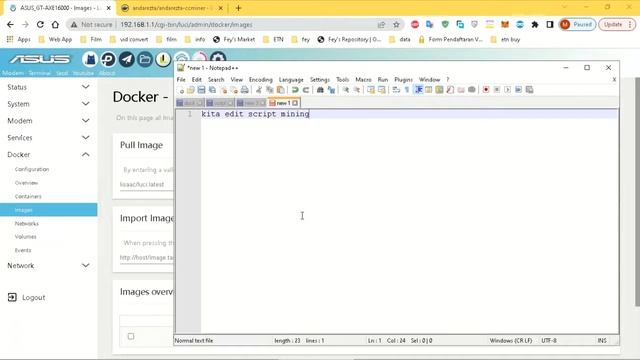
Task: Open Docker Overview in sidebar
Action: [26, 183]
